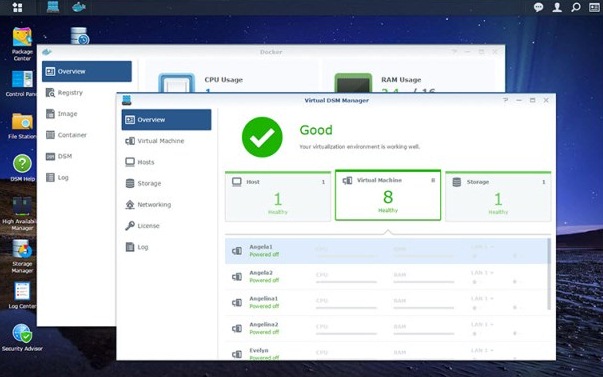This screenshot has height=377, width=603.
Task: Open the user account options icon
Action: coord(557,7)
